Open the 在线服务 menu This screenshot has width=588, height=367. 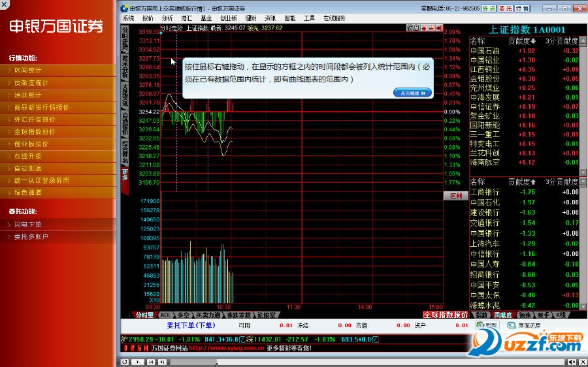tap(335, 18)
